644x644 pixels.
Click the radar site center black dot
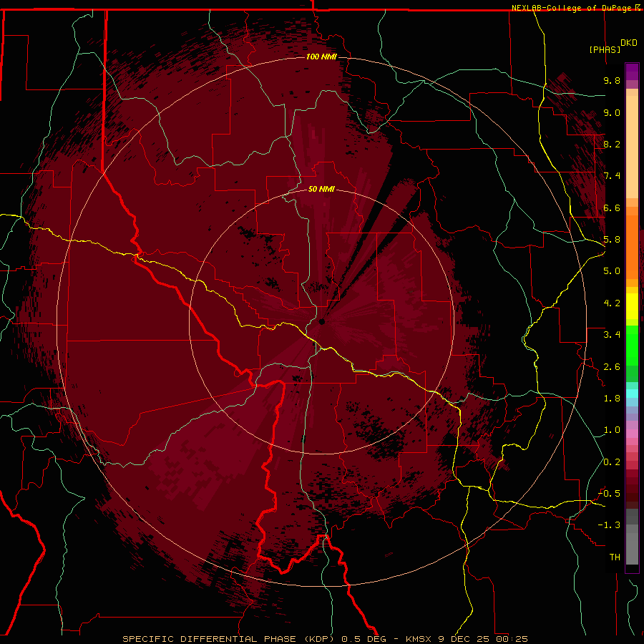[322, 321]
